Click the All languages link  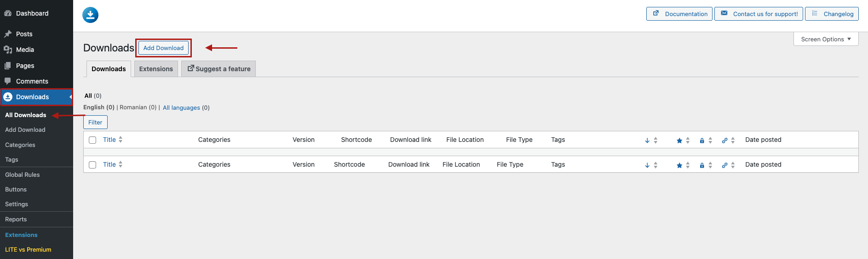(x=181, y=107)
